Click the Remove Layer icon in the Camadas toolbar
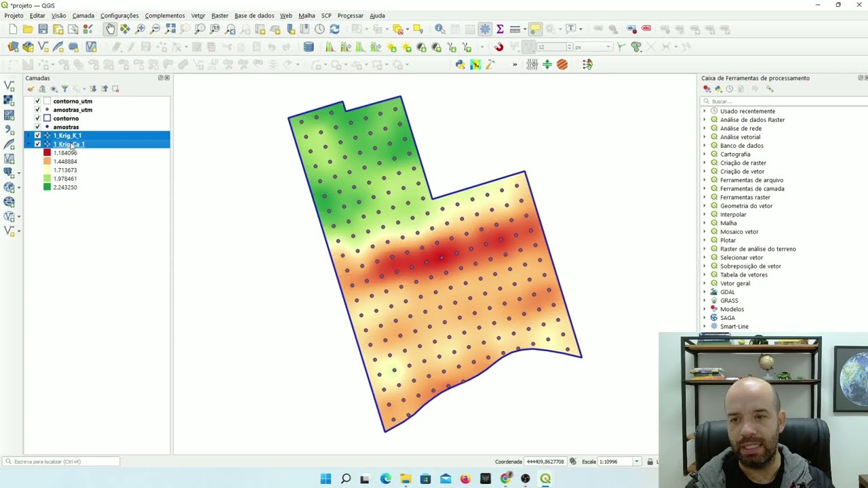The height and width of the screenshot is (488, 868). (x=115, y=89)
